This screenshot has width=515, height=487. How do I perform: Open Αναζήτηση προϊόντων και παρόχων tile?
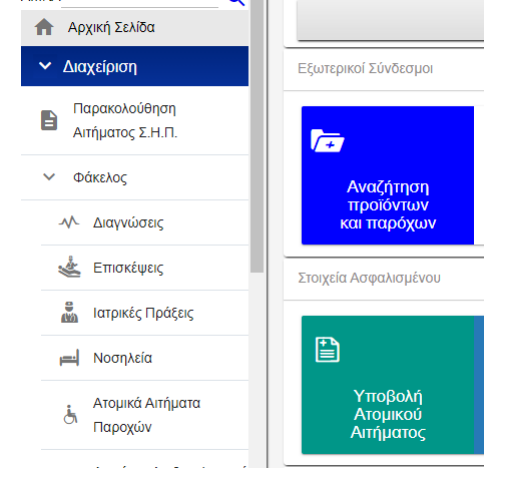point(388,175)
